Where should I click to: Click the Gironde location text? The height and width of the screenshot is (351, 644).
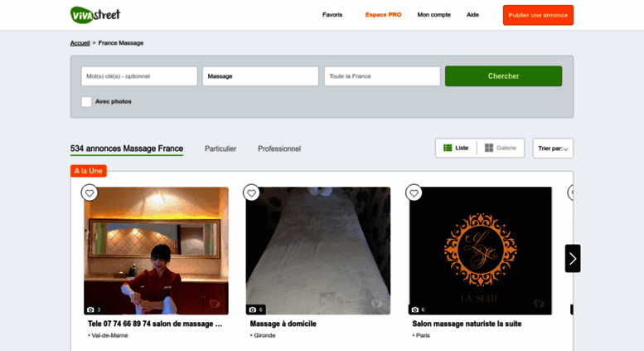(x=264, y=335)
